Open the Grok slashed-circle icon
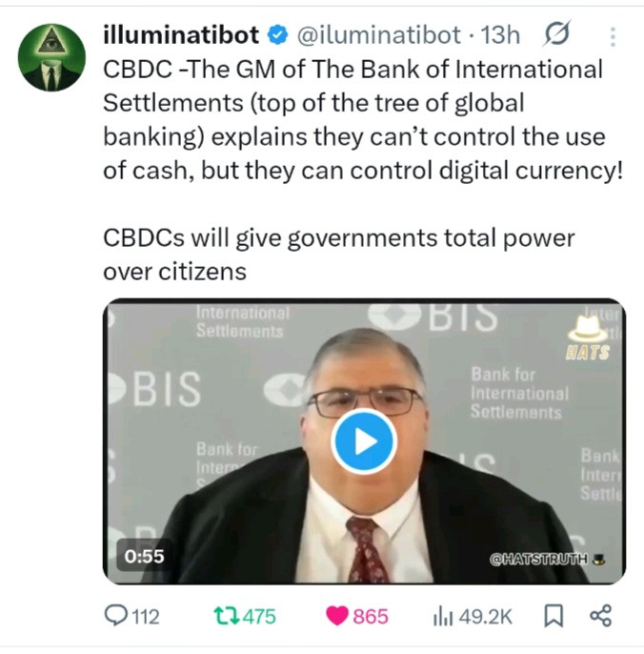 coord(556,34)
